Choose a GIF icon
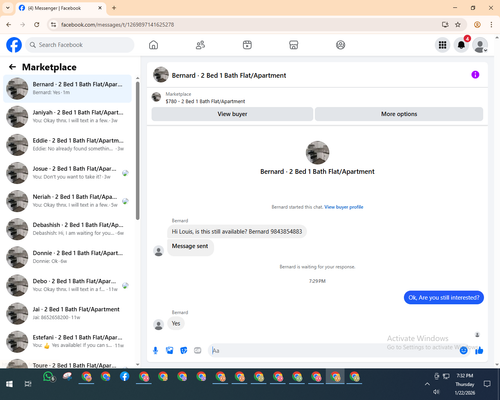The width and height of the screenshot is (500, 400). point(198,350)
